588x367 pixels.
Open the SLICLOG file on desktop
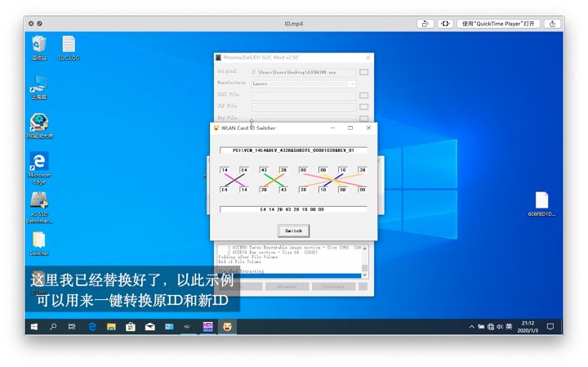tap(69, 47)
